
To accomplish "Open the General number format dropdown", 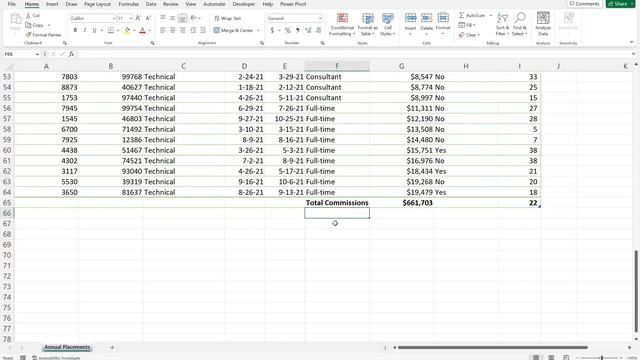I will (320, 18).
